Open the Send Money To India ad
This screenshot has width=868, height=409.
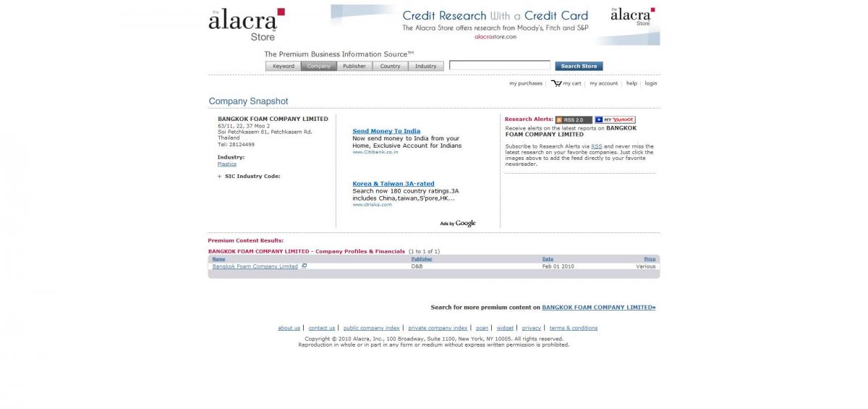[x=386, y=131]
